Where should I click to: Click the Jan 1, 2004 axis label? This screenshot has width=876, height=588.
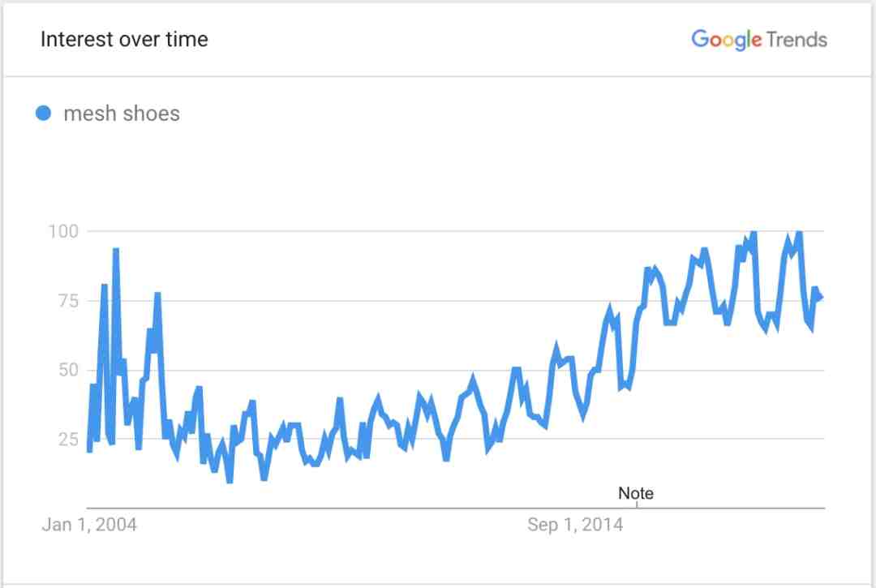click(89, 525)
